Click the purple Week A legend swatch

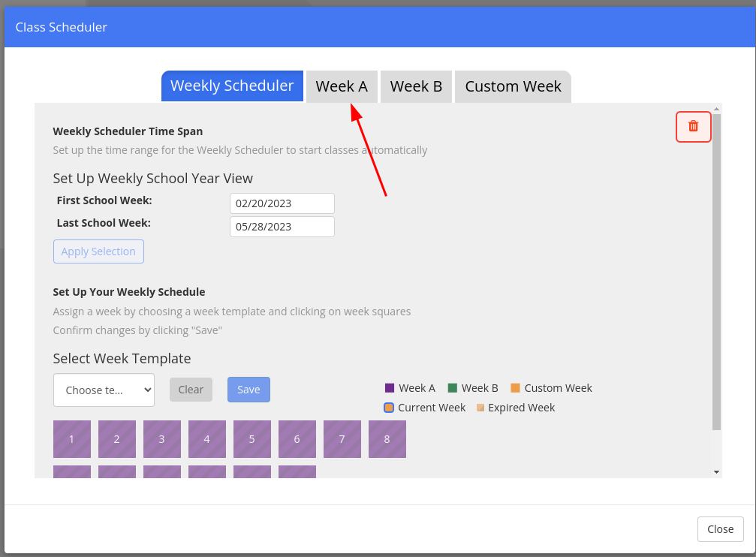390,388
